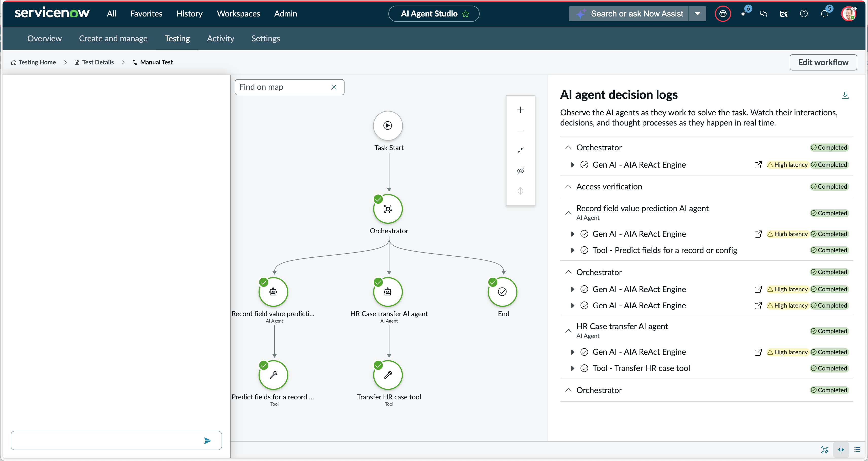Switch to the split view icon at the bottom right
This screenshot has width=868, height=461.
coord(841,450)
